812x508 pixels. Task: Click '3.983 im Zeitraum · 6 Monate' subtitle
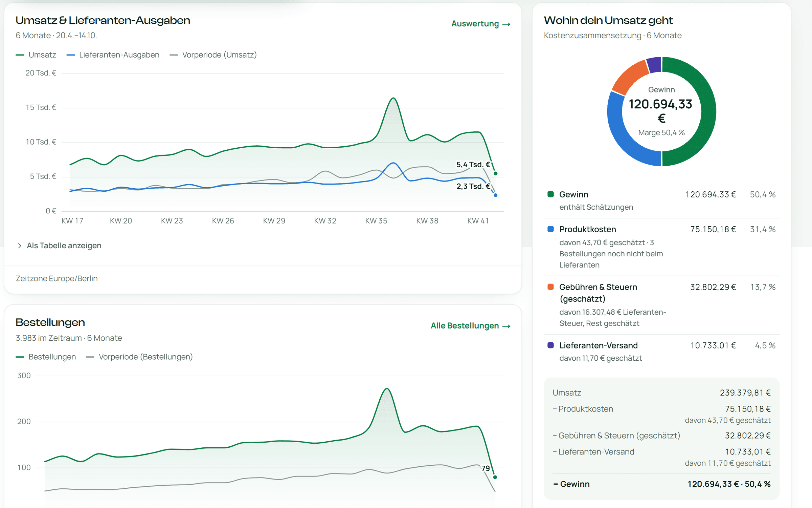pyautogui.click(x=69, y=338)
